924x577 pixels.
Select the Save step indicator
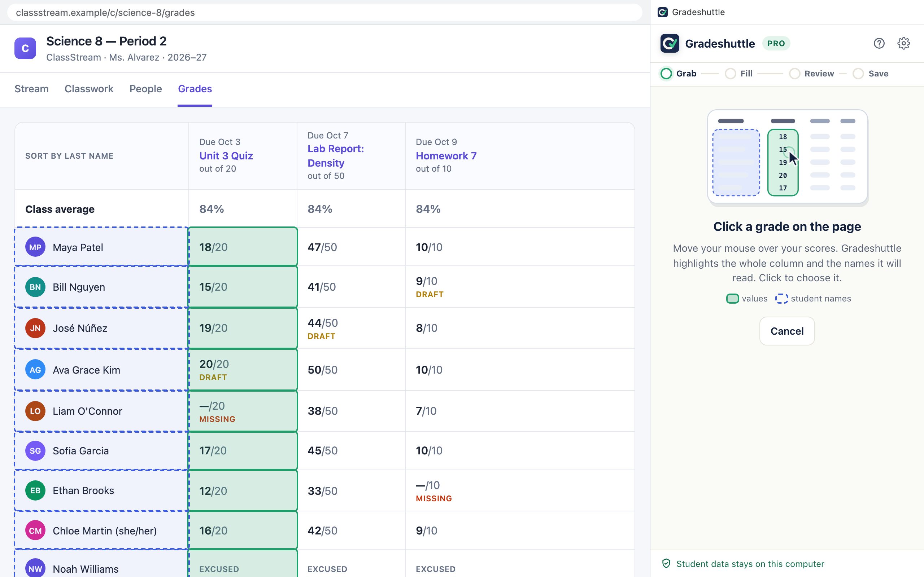(871, 74)
